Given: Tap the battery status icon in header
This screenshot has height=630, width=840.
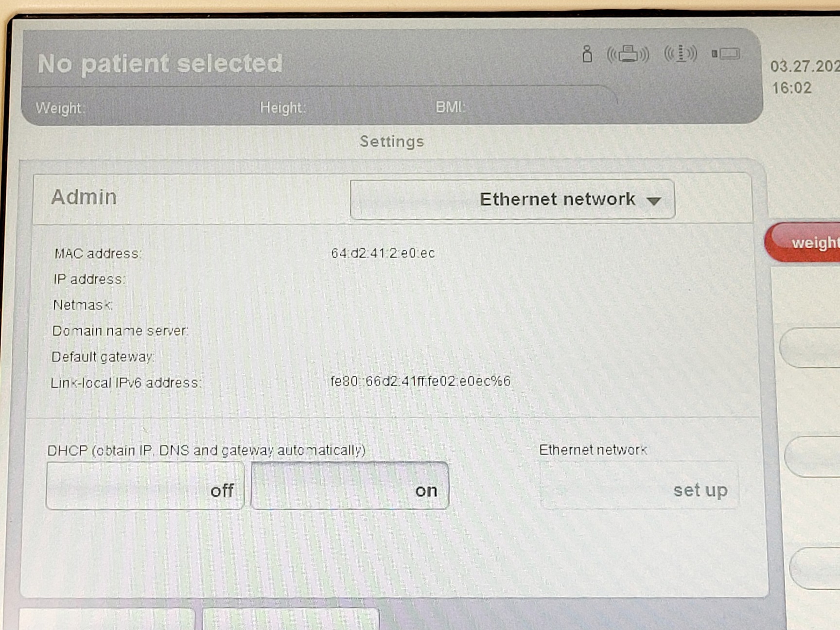Looking at the screenshot, I should tap(726, 53).
